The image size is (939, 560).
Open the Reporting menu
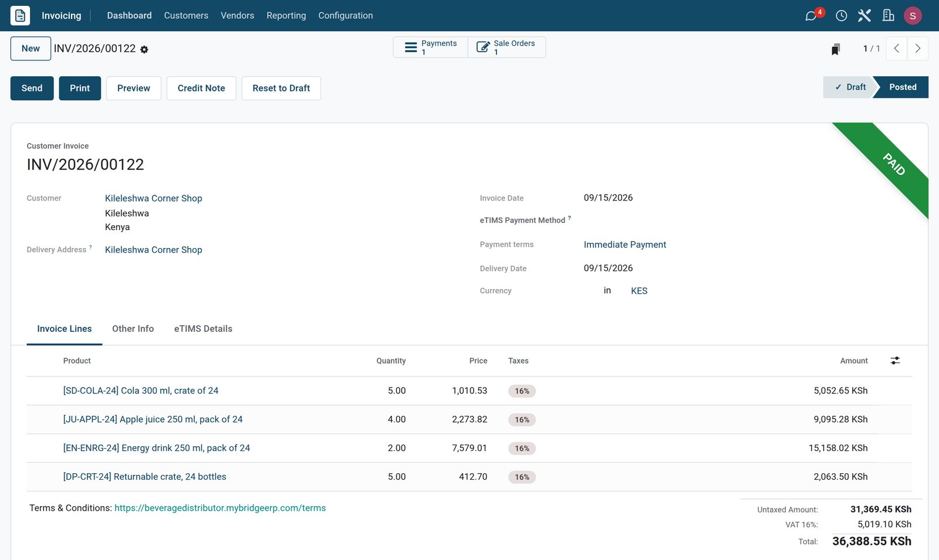pos(286,16)
